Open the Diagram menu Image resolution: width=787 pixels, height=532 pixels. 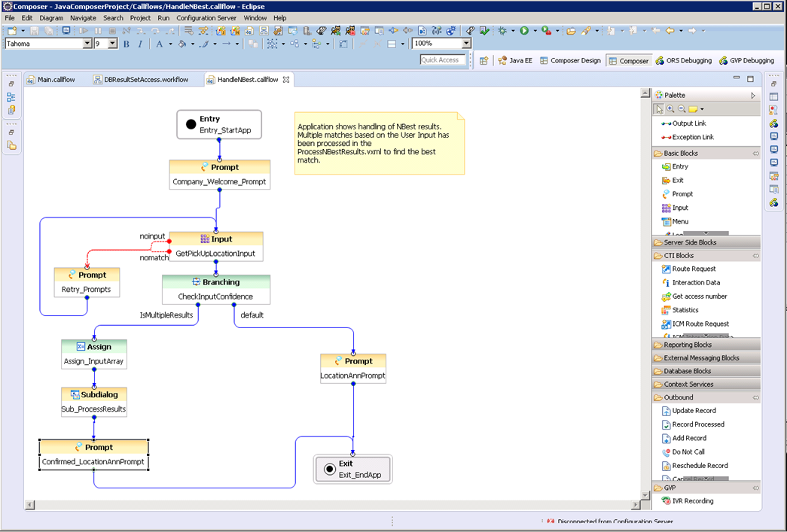point(51,17)
